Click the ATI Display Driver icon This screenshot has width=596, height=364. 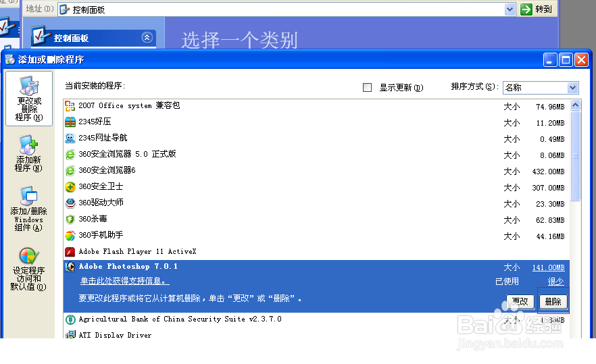click(x=70, y=335)
